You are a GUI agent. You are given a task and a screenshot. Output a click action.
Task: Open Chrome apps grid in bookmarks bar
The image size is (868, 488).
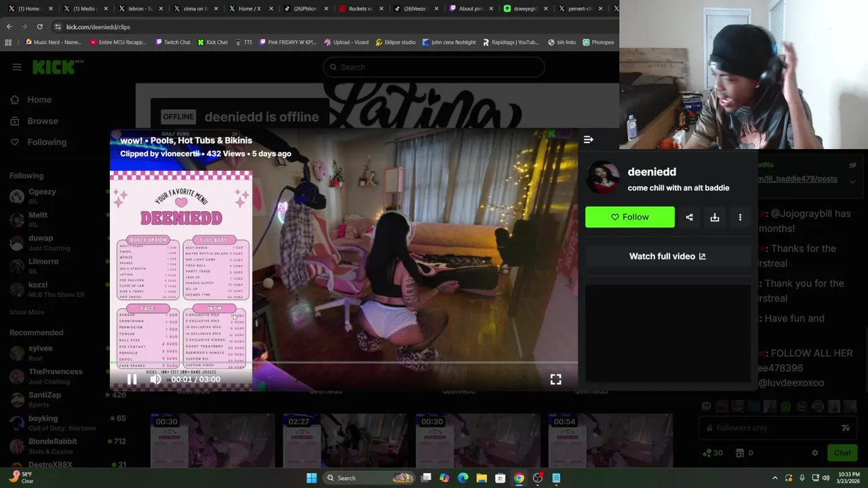click(8, 42)
